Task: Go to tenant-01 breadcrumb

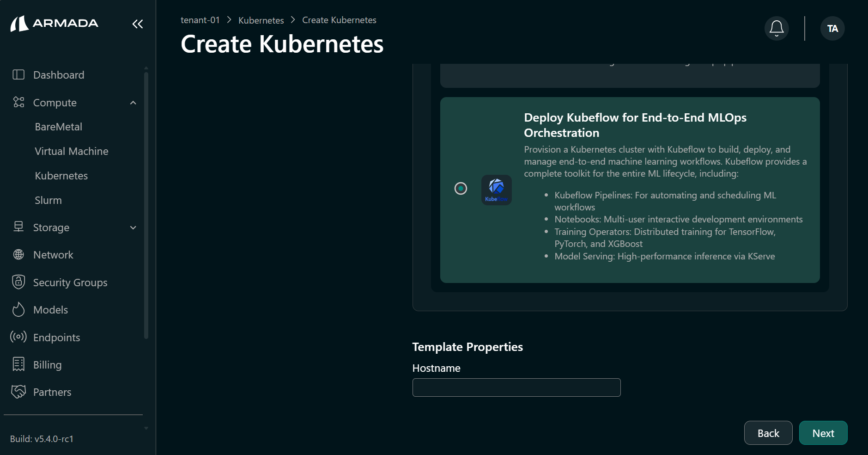Action: pos(200,20)
